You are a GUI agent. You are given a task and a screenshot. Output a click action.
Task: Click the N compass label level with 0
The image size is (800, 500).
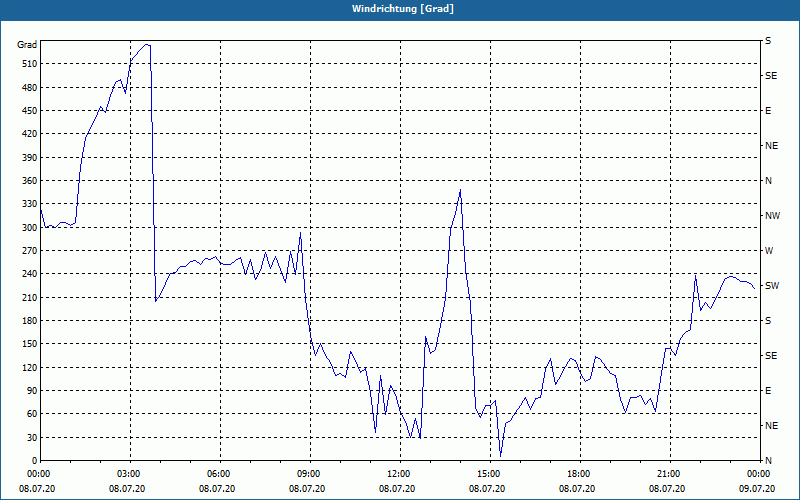[768, 461]
